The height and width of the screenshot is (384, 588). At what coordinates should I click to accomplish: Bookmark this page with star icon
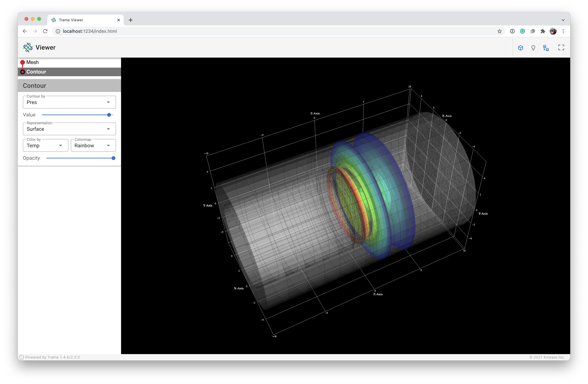click(x=499, y=31)
